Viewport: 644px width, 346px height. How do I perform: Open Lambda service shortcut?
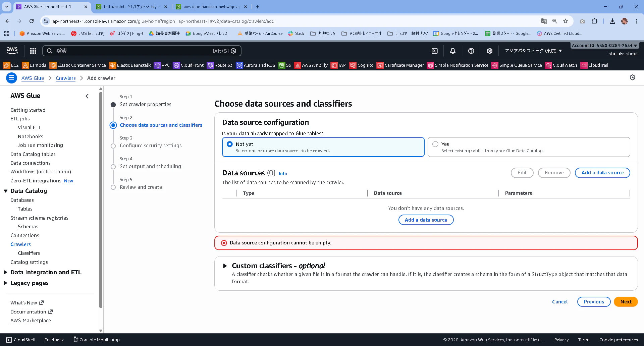(34, 65)
